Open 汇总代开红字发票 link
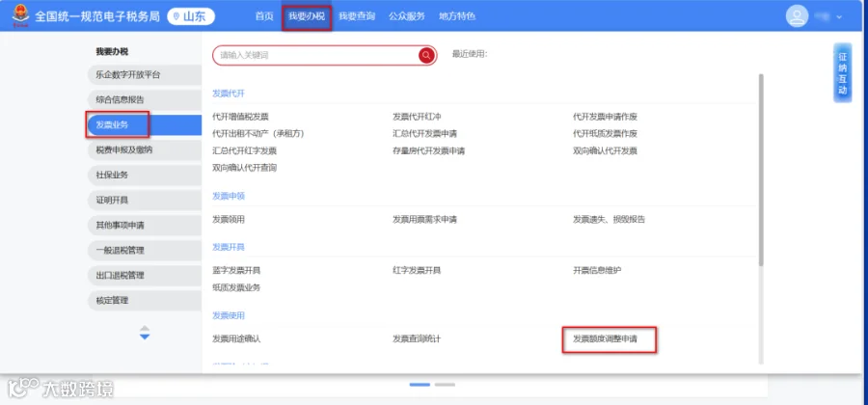Viewport: 868px width, 405px height. click(244, 150)
